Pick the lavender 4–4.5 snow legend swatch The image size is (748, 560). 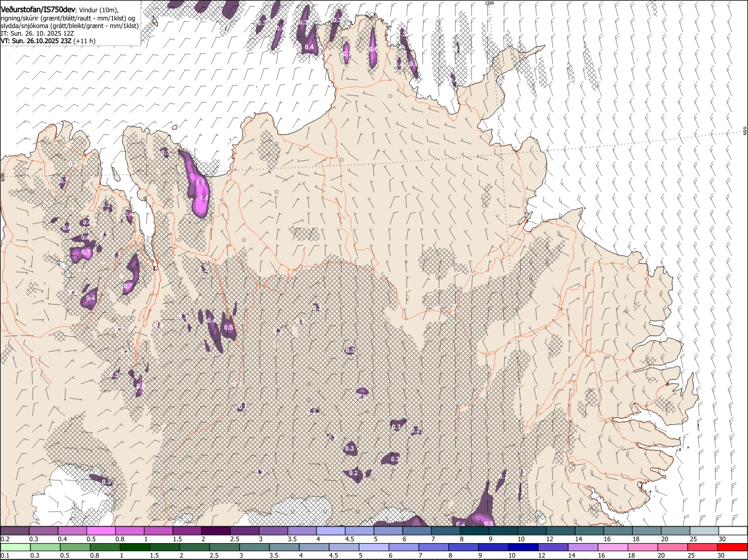coord(331,530)
